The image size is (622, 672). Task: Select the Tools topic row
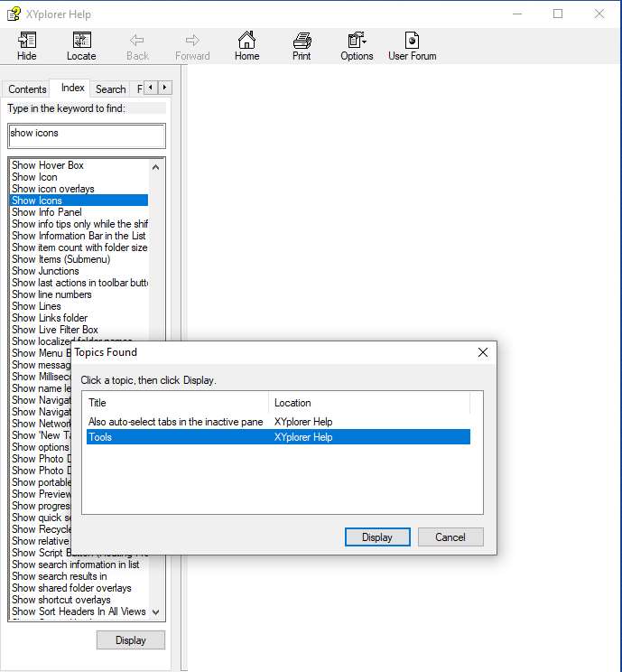278,437
